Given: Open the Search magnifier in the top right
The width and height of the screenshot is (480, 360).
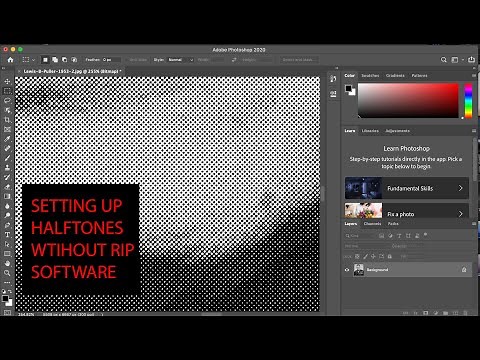Looking at the screenshot, I should click(444, 60).
